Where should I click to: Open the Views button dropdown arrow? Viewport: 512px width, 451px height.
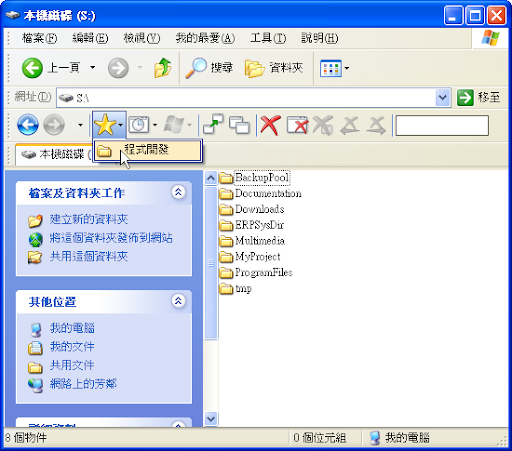click(x=347, y=68)
